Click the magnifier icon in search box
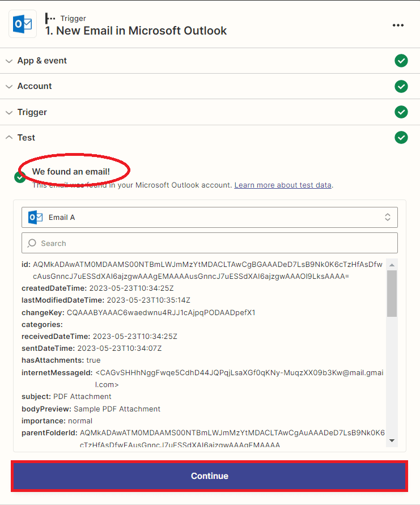Screen dimensions: 420x505 (x=32, y=243)
